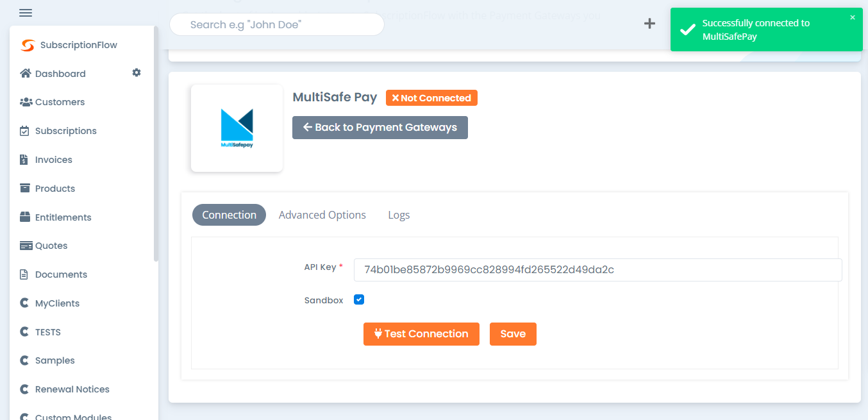Screen dimensions: 868x420
Task: Open the Advanced Options tab
Action: [322, 215]
